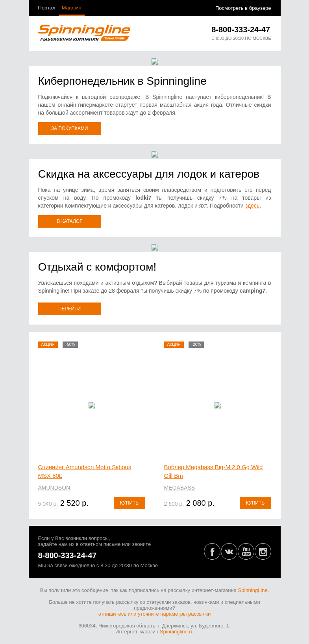This screenshot has height=644, width=309.
Task: Open SpinningLine subscription link in footer
Action: click(x=253, y=590)
